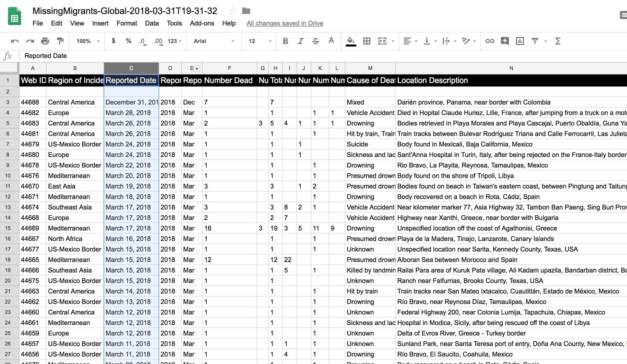Star this spreadsheet document
This screenshot has height=364, width=627.
(232, 11)
